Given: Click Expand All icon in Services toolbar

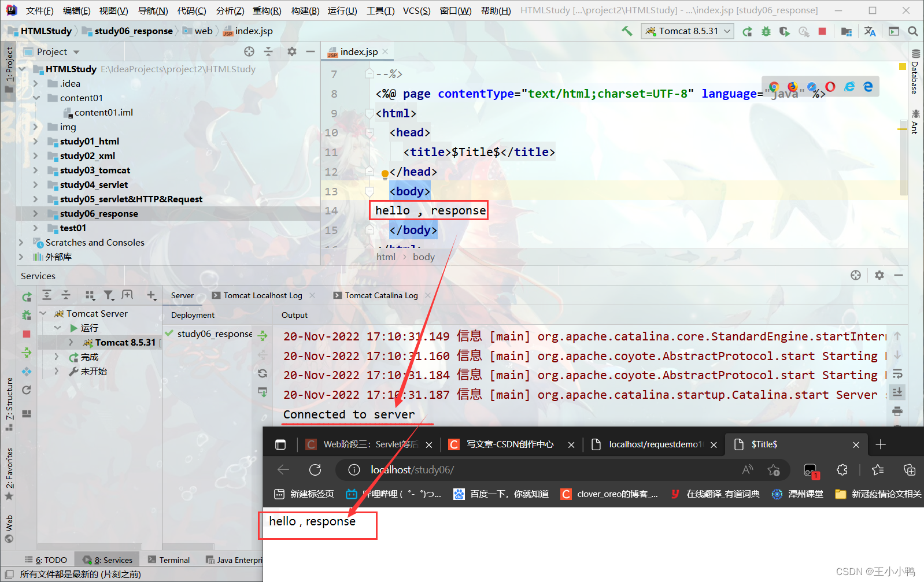Looking at the screenshot, I should (x=47, y=295).
